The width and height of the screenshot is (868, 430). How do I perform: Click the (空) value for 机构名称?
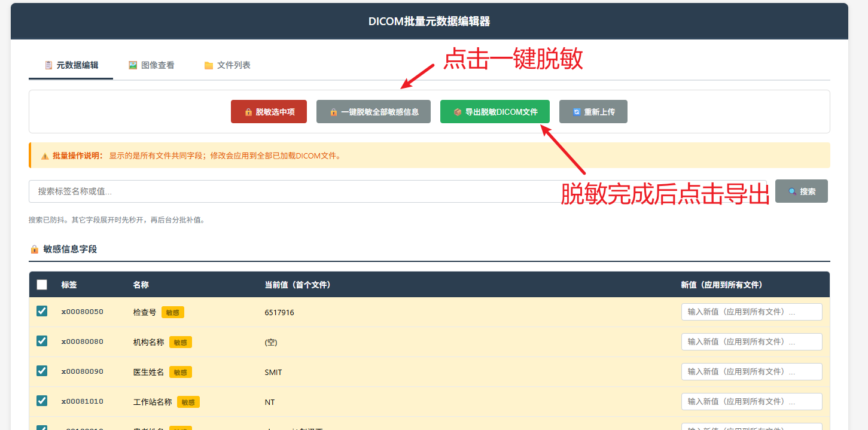click(x=271, y=342)
